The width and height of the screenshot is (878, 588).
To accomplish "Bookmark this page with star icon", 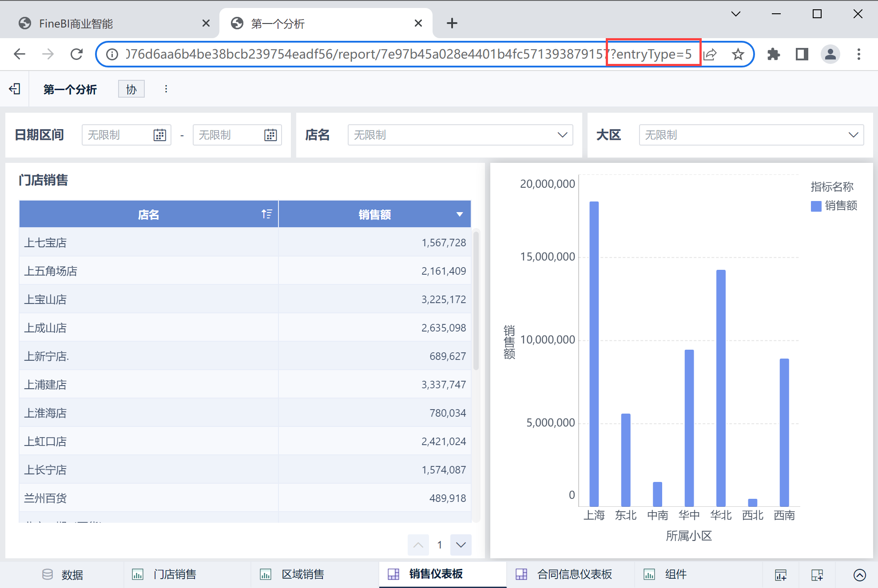I will point(738,54).
